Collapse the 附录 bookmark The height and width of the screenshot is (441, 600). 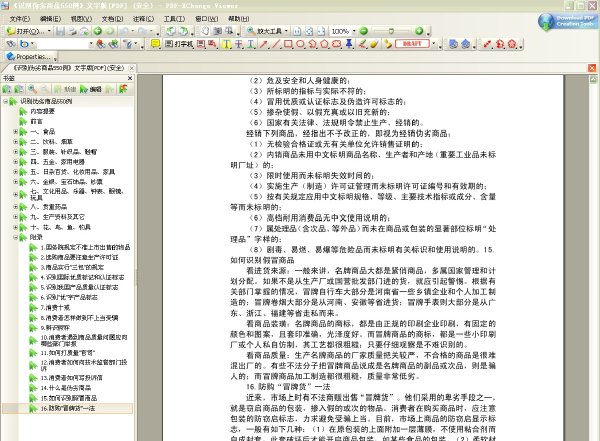pos(16,237)
